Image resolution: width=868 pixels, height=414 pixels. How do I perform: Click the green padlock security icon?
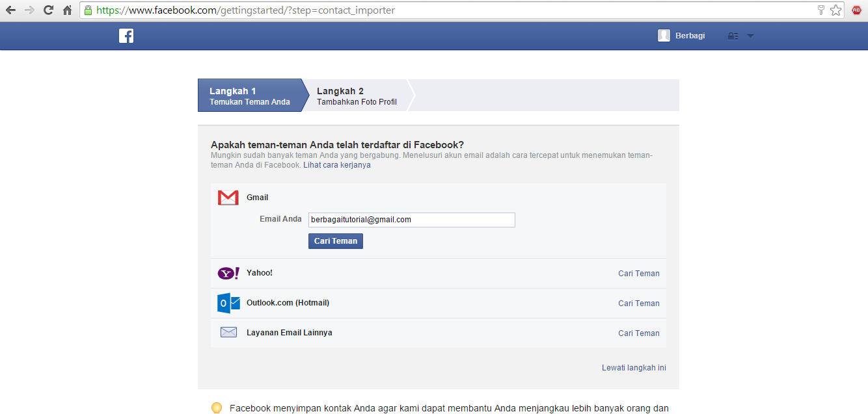click(88, 10)
